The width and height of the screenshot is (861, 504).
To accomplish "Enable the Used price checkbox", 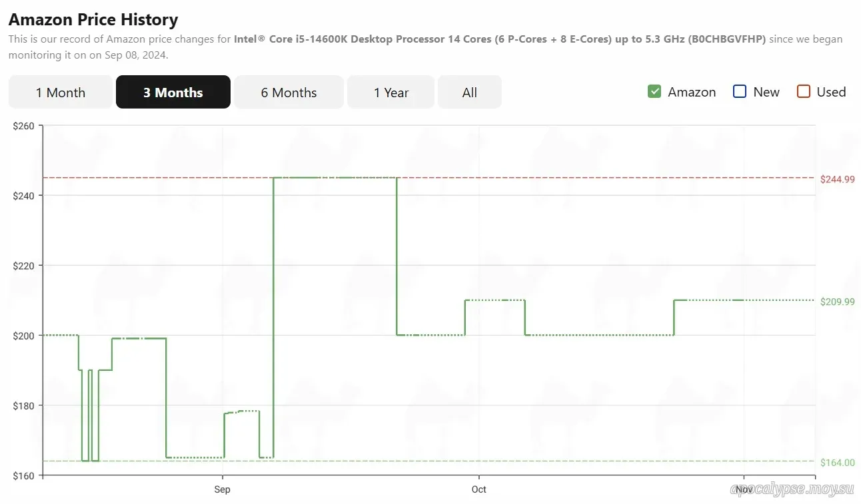I will click(803, 92).
